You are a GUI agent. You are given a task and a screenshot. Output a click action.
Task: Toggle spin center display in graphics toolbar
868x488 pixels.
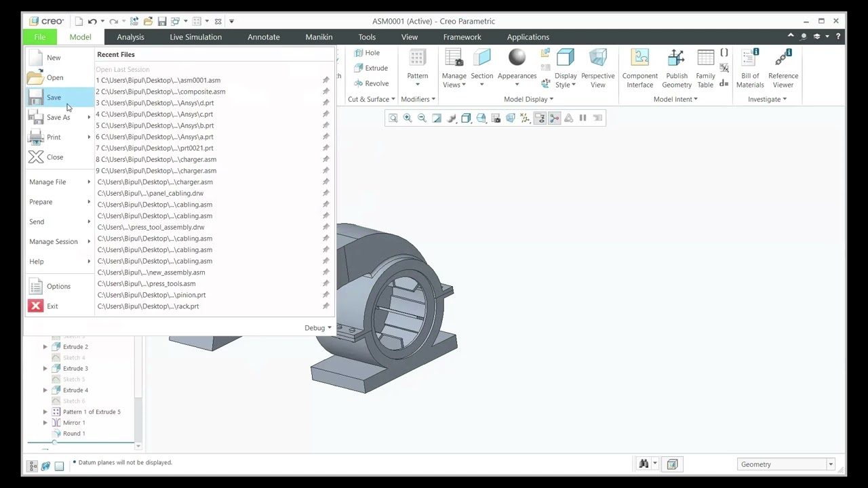pyautogui.click(x=554, y=118)
